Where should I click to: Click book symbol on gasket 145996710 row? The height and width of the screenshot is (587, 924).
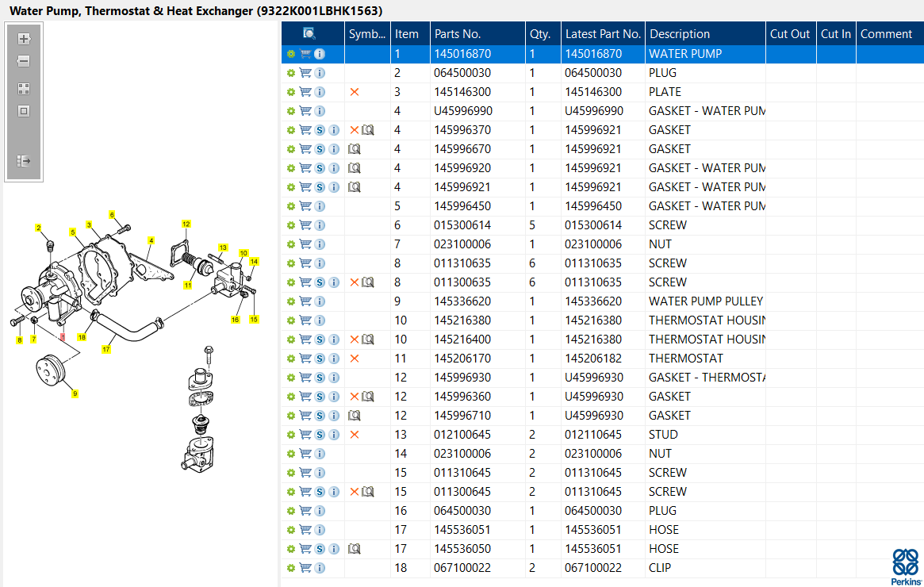tap(355, 416)
